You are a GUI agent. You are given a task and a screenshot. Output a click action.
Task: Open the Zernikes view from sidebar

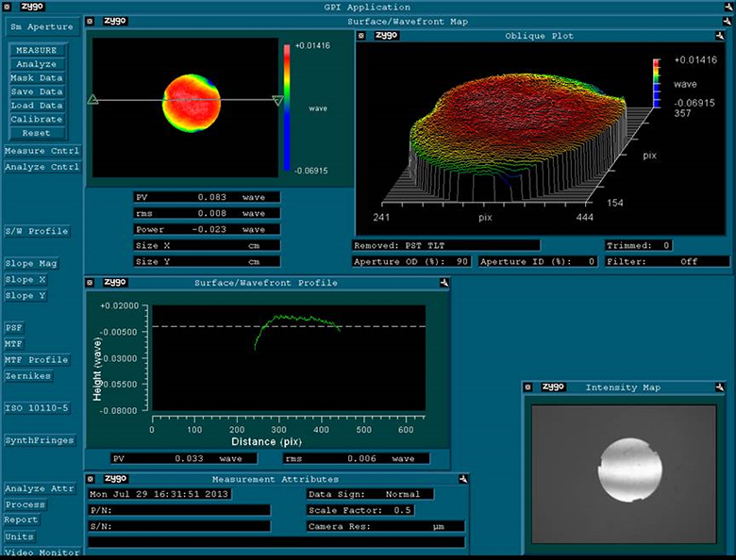28,376
